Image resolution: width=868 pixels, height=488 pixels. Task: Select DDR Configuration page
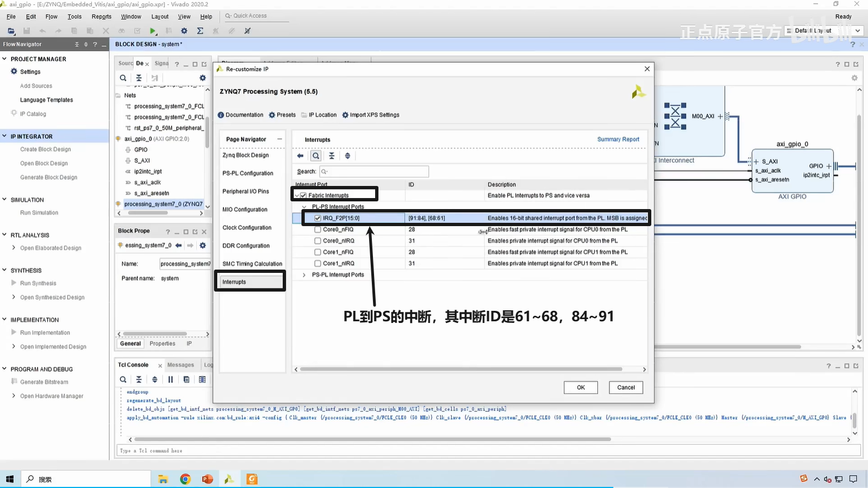point(246,246)
